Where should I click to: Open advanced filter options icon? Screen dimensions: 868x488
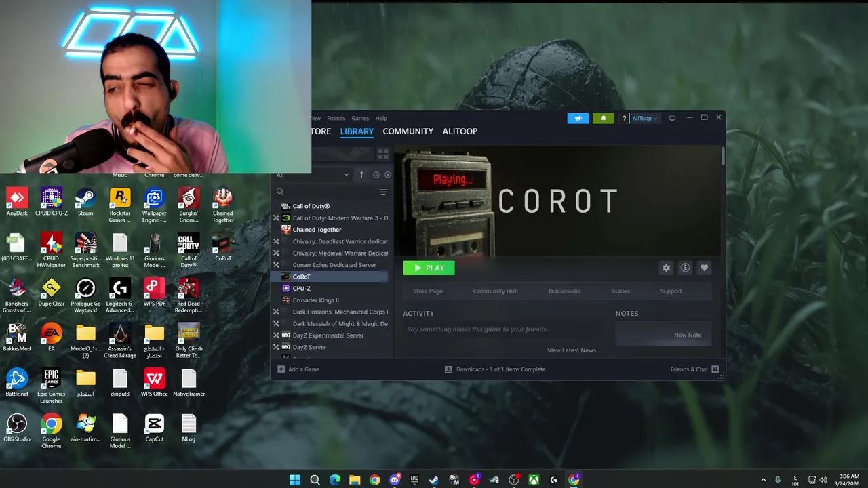pyautogui.click(x=383, y=192)
